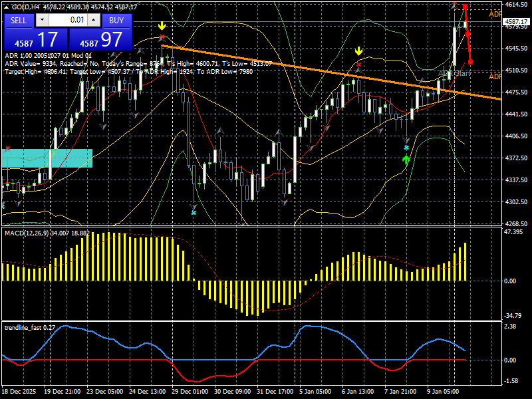The image size is (532, 399).
Task: Click the 'ADR Value= 9394' info line
Action: (138, 63)
